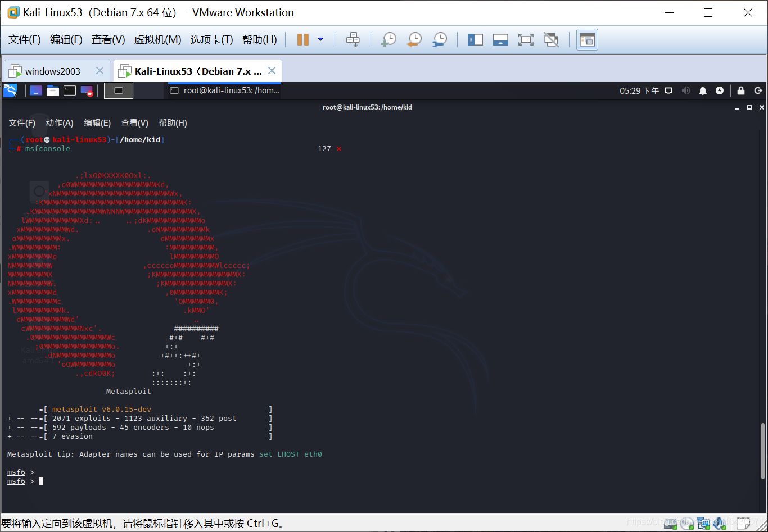Click the msfconsole command text

point(48,149)
